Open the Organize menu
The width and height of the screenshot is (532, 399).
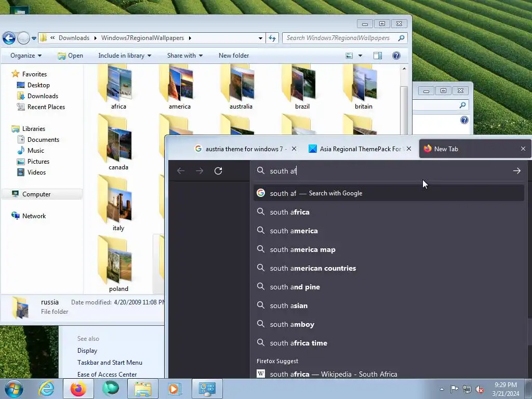[26, 56]
